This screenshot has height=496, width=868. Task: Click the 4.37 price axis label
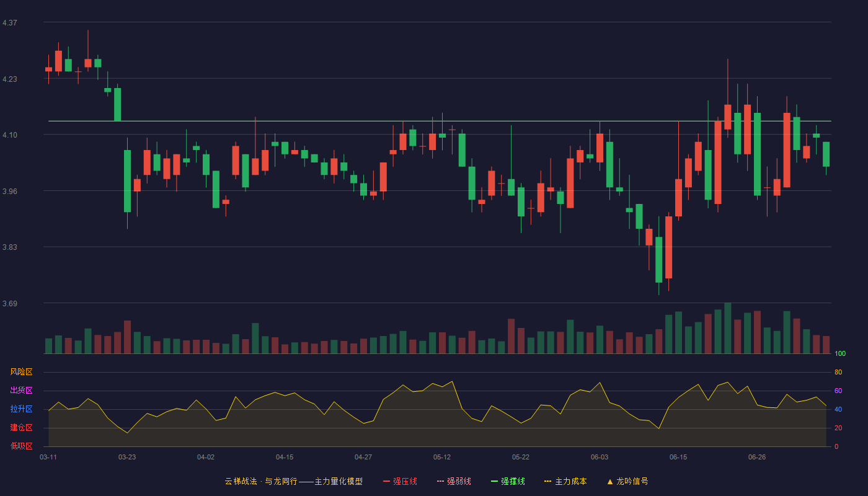10,23
